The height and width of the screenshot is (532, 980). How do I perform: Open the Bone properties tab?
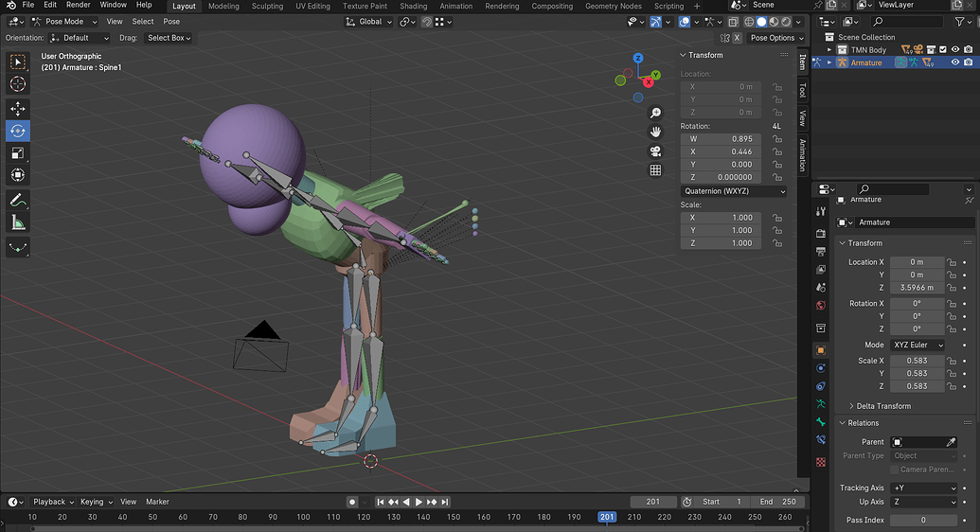pos(821,422)
